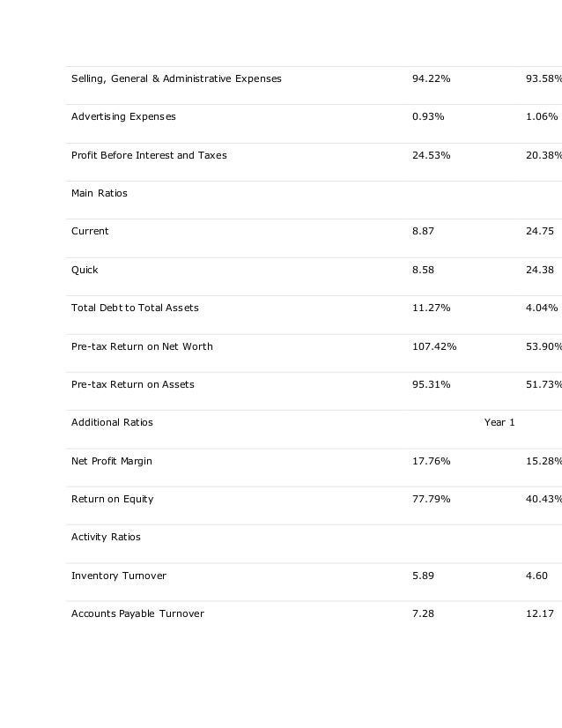Click the Profit Before Interest and Taxes label
Image resolution: width=562 pixels, height=728 pixels.
pos(149,156)
